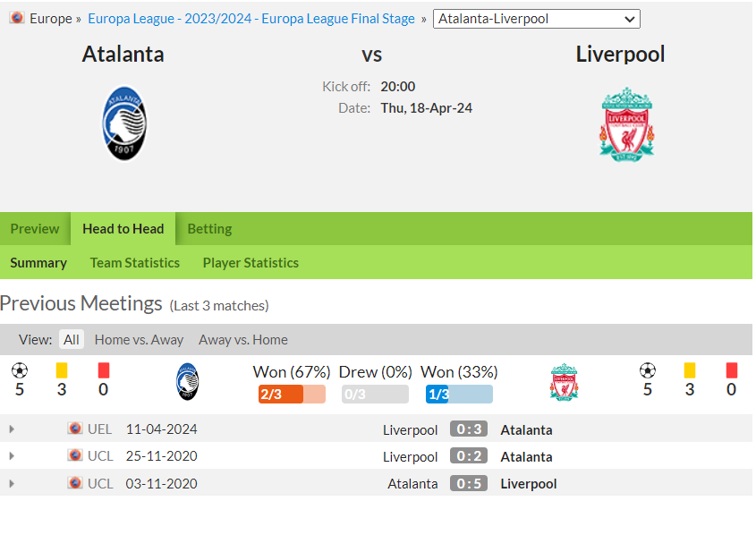This screenshot has width=756, height=535.
Task: Switch view to Home vs. Away
Action: [139, 340]
